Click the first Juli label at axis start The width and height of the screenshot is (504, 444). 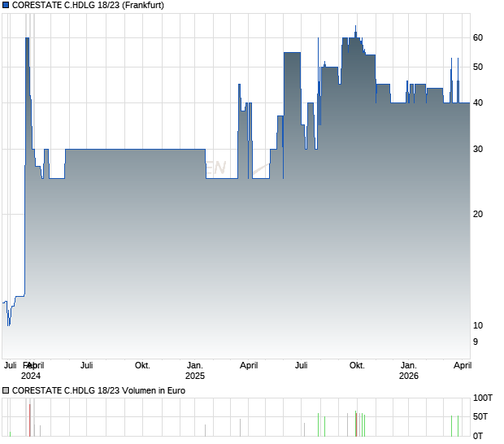tap(11, 366)
